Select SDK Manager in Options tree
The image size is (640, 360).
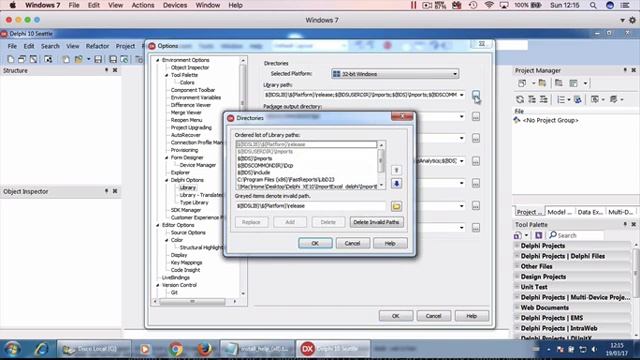click(186, 210)
